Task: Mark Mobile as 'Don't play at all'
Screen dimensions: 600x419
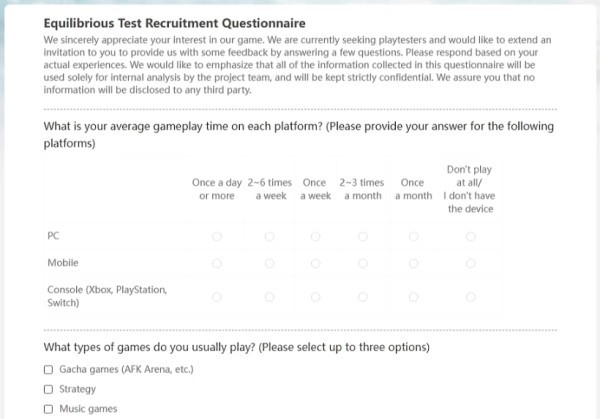Action: click(470, 264)
